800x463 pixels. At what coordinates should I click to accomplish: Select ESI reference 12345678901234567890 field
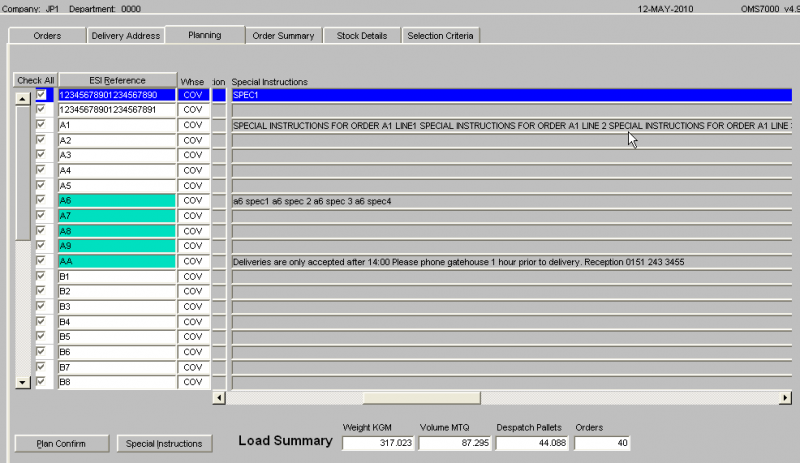coord(117,95)
